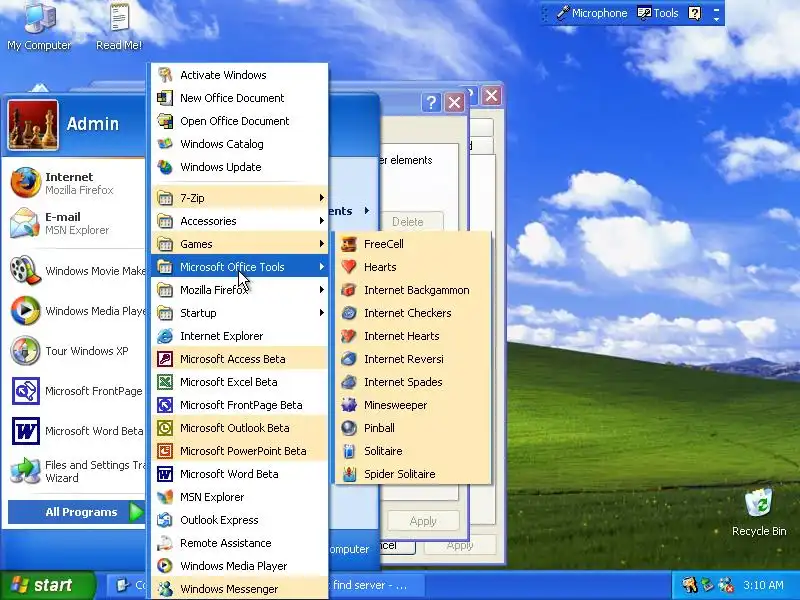
Task: Open Microsoft Word Beta in All Programs list
Action: point(239,473)
